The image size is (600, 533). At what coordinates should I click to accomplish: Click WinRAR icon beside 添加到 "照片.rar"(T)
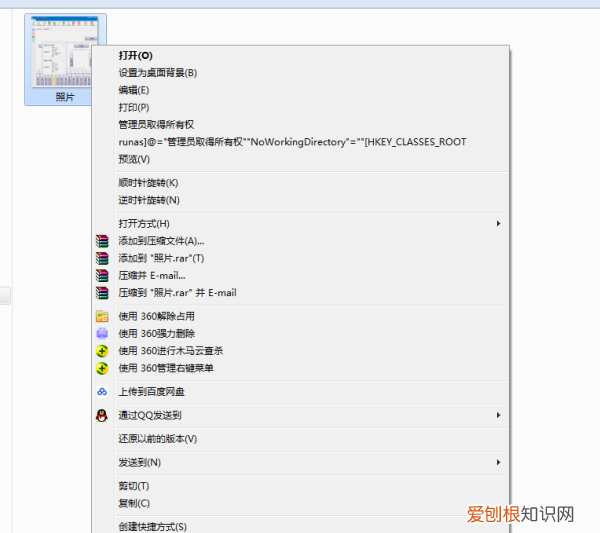coord(102,258)
